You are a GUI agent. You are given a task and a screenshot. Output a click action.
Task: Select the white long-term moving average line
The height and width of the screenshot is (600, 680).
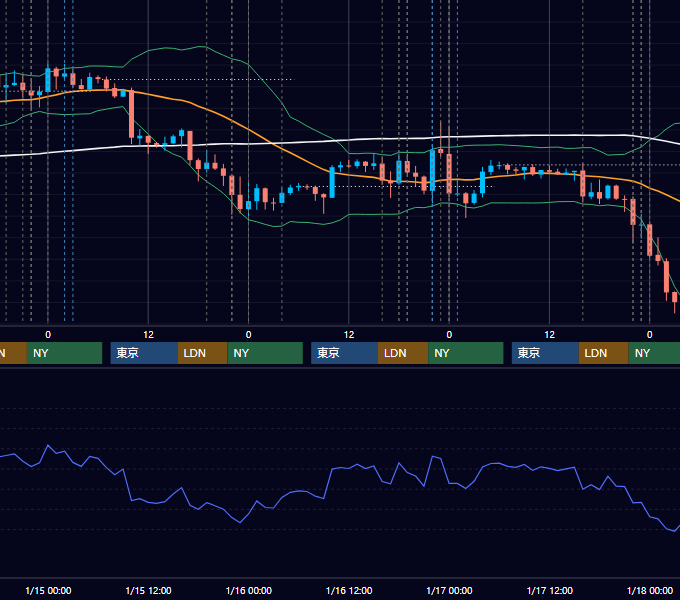point(304,142)
